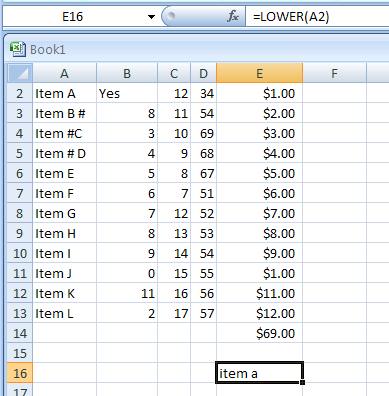
Task: Select column D header
Action: [203, 73]
